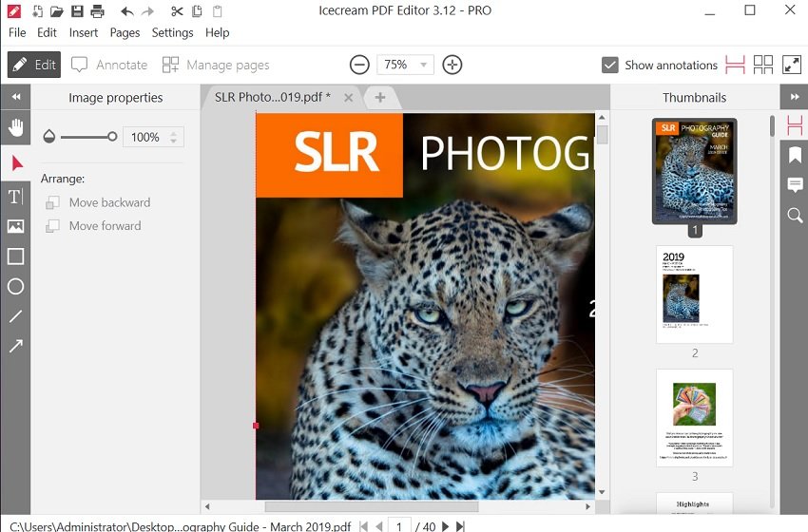Click the opacity slider handle
The width and height of the screenshot is (808, 532).
pyautogui.click(x=112, y=137)
